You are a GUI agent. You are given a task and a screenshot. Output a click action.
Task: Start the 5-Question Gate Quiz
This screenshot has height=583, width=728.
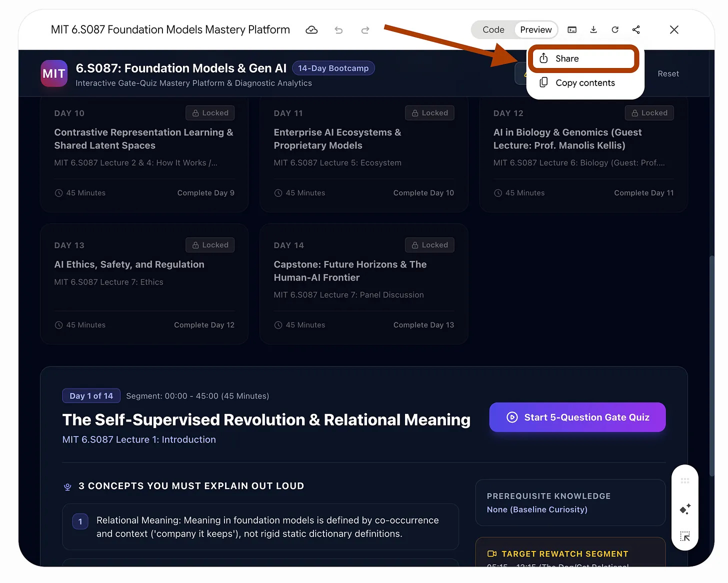coord(577,417)
